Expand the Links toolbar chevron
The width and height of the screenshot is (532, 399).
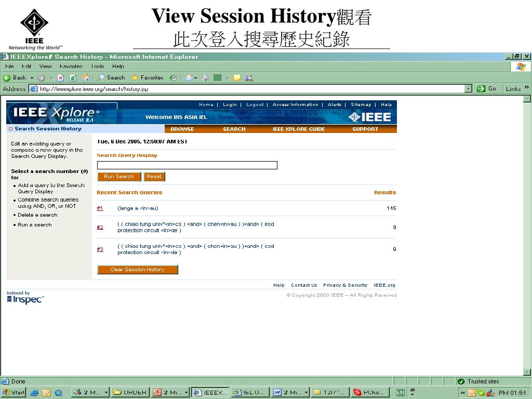[526, 87]
